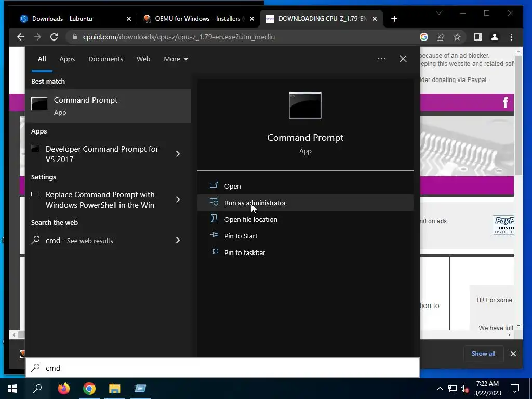Screen dimensions: 532x399
Task: Click the share page icon
Action: pyautogui.click(x=441, y=37)
